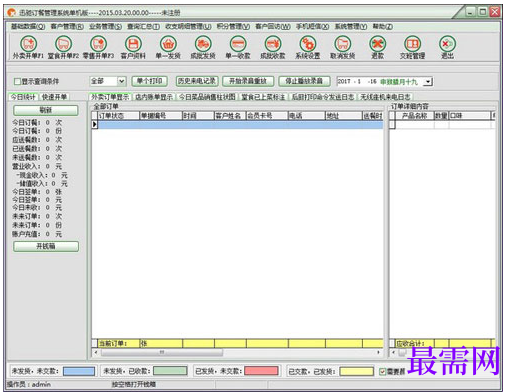Open 基础数据(Q) menu

[x=28, y=26]
